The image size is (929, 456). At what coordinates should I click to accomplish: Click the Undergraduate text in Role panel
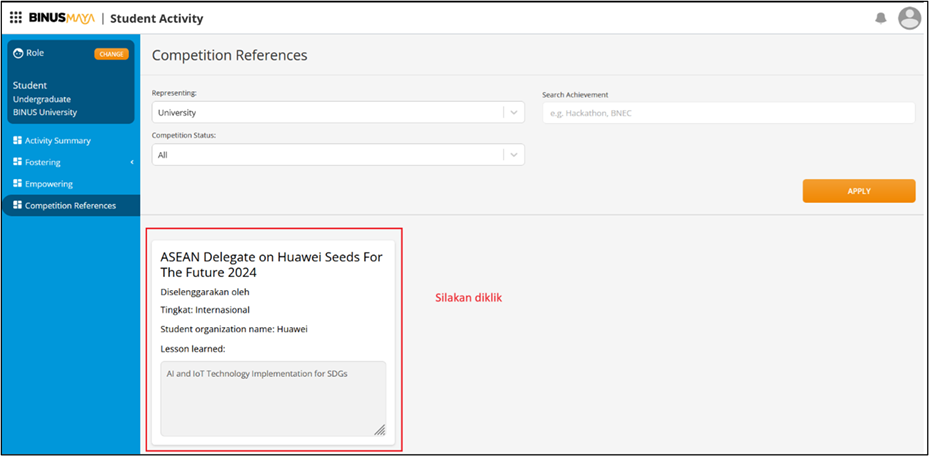[42, 99]
